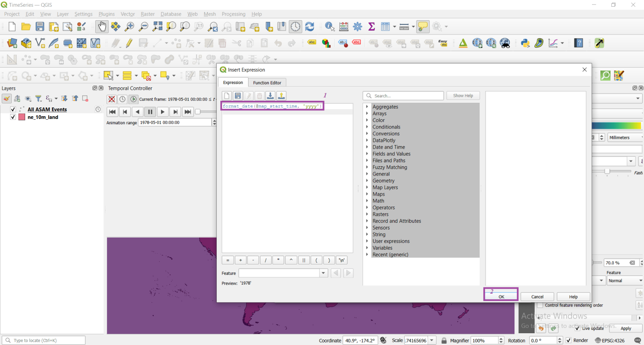Open the Millimeters units dropdown
This screenshot has width=644, height=345.
[x=625, y=137]
